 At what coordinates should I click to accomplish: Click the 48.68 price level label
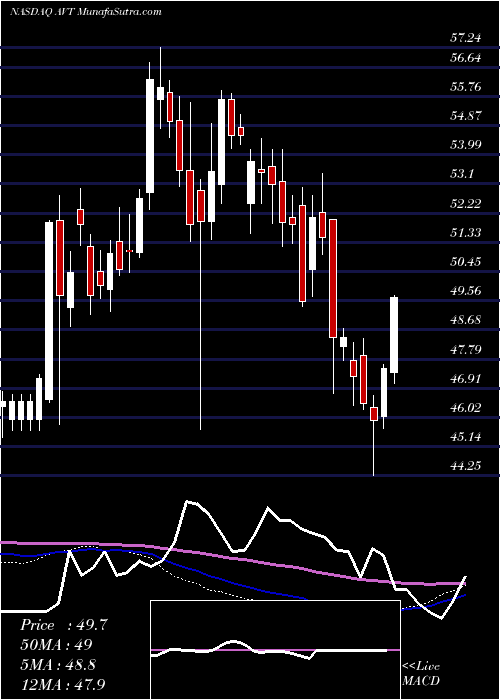(x=466, y=320)
